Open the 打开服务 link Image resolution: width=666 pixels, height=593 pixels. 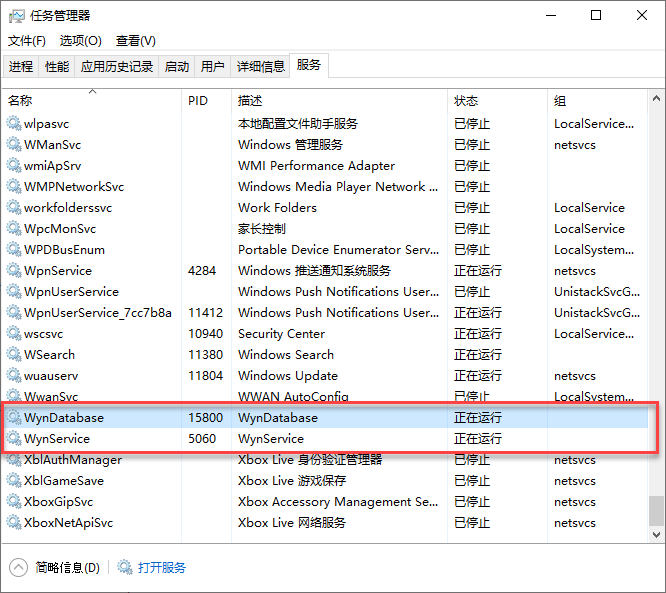162,567
